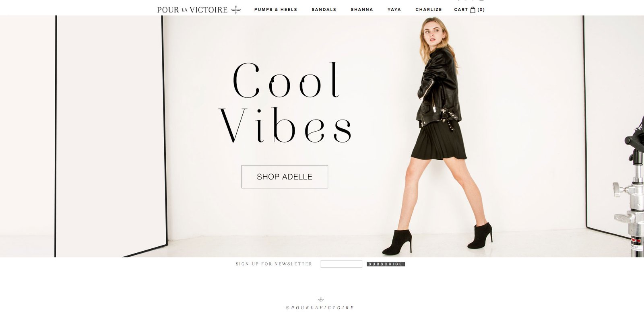Click the model in leather jacket
The width and height of the screenshot is (644, 322).
(439, 136)
